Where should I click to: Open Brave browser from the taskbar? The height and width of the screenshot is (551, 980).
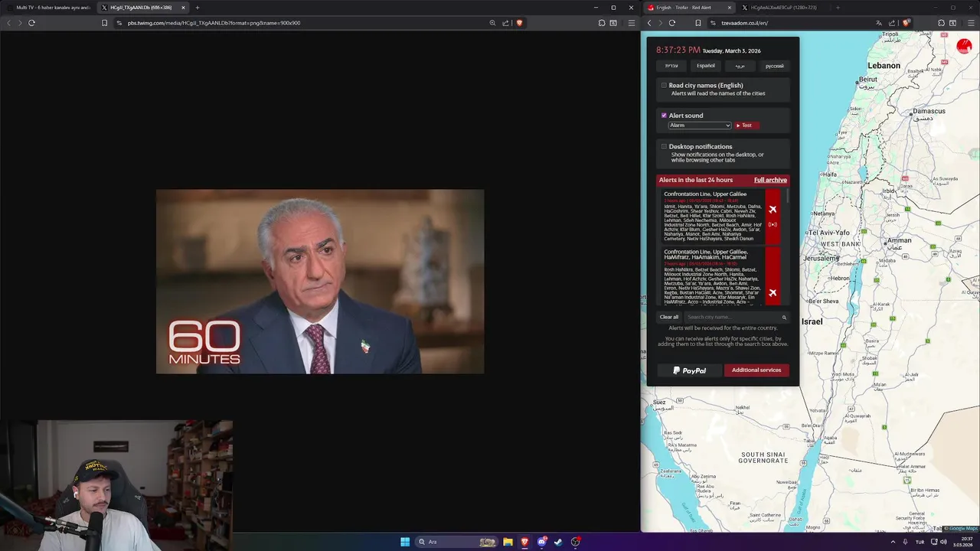click(x=524, y=542)
